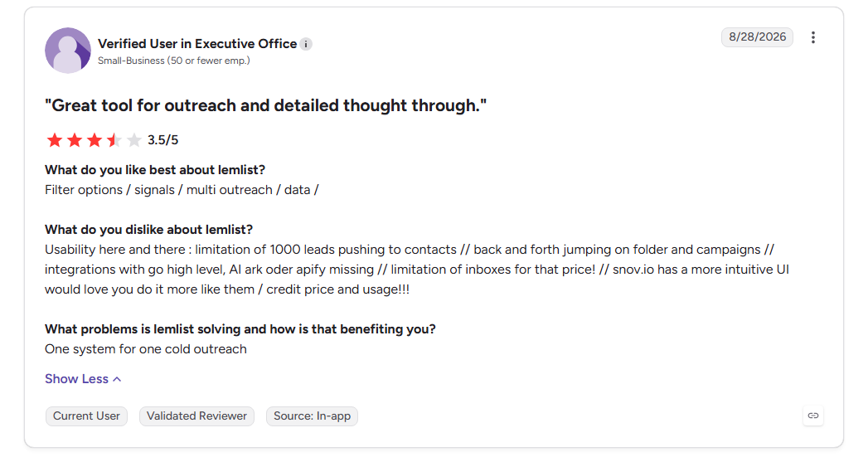
Task: Click the info icon beside Executive Office
Action: pos(306,44)
